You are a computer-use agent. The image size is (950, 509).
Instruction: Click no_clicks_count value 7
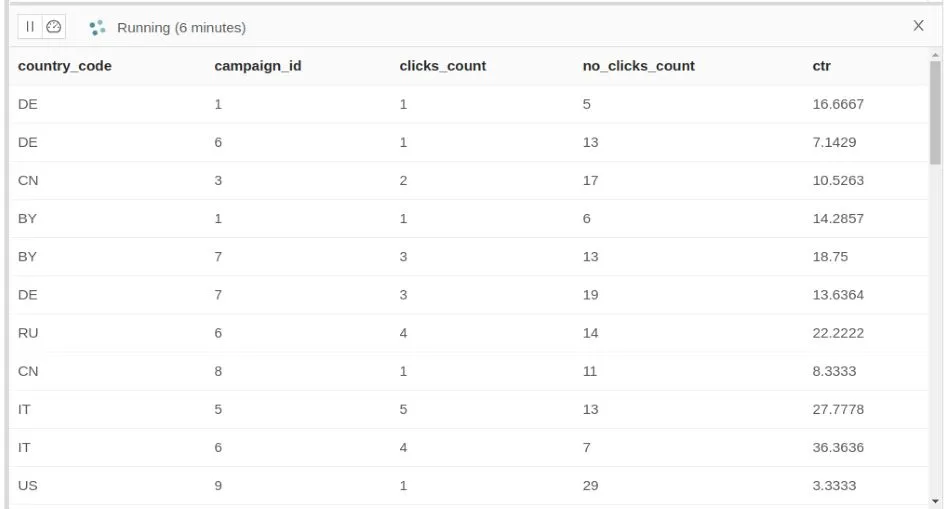point(586,448)
